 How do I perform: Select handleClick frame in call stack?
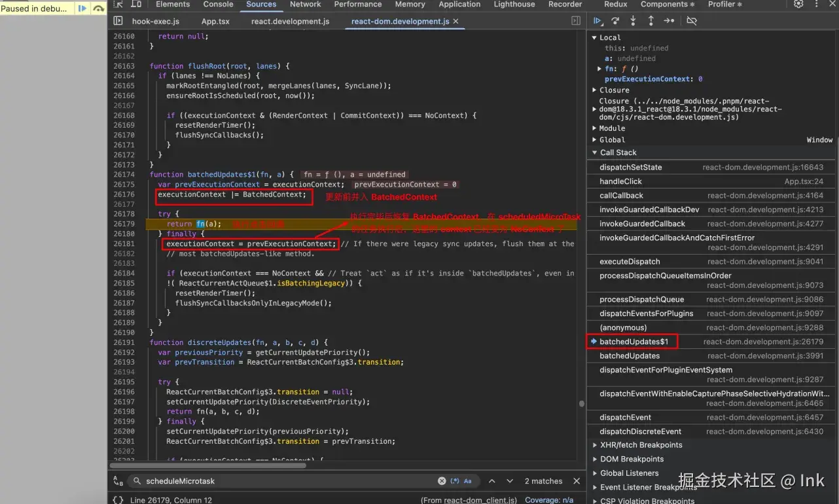point(620,181)
